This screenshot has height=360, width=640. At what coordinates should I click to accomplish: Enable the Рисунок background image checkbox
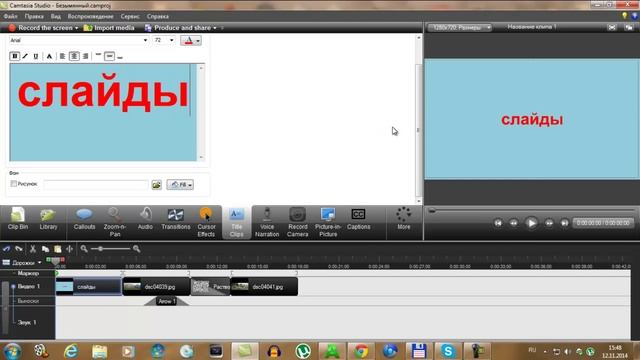pyautogui.click(x=13, y=184)
